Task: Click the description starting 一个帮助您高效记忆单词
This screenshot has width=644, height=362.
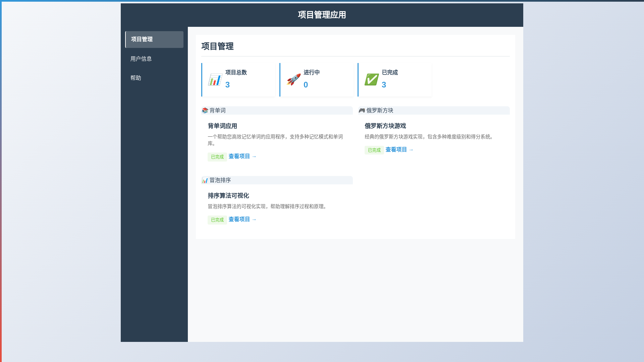Action: point(275,140)
